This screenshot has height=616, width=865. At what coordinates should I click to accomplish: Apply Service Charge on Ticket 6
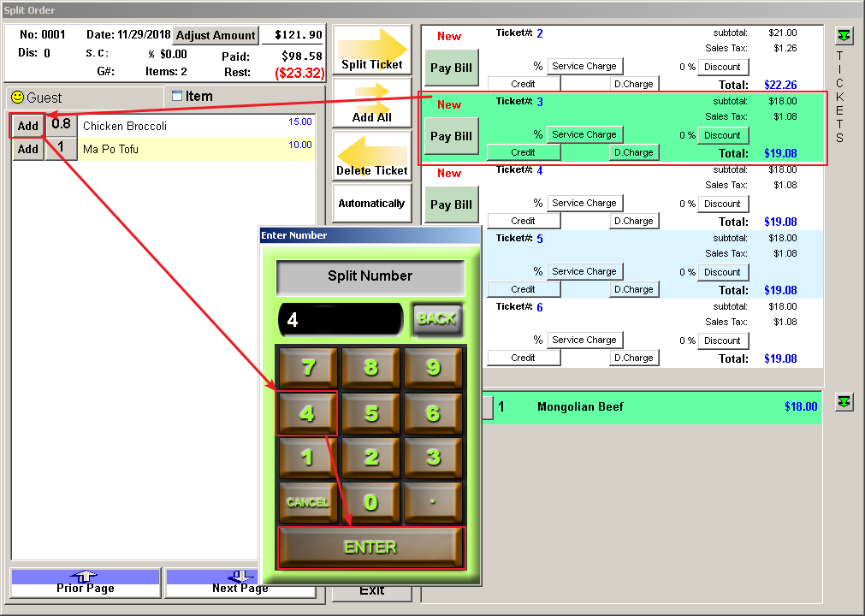click(584, 340)
